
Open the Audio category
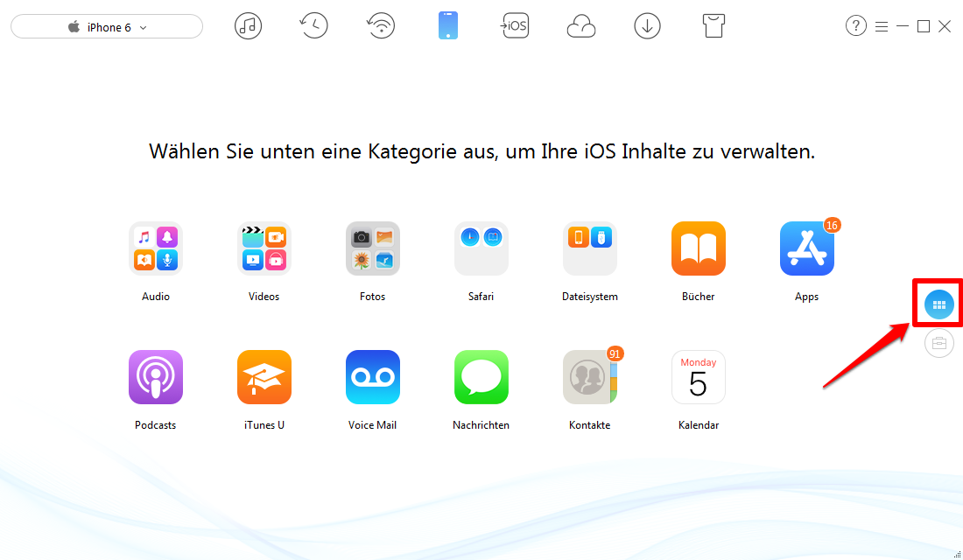[x=156, y=248]
